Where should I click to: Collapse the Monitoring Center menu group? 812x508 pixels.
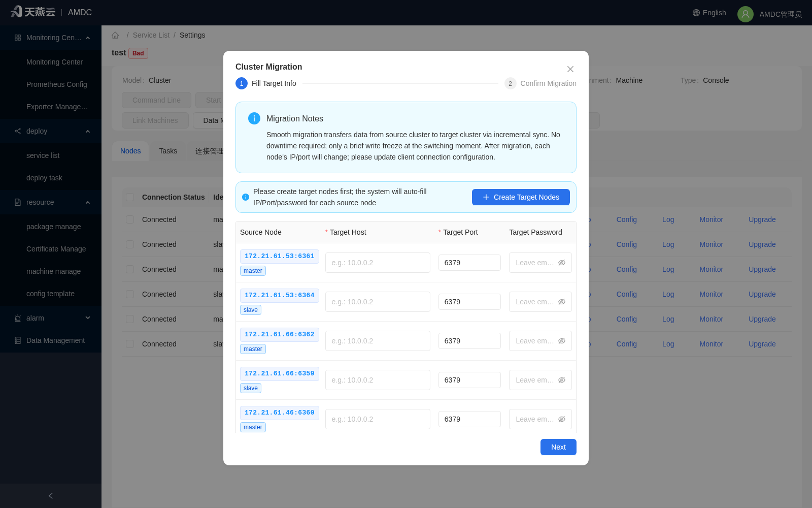(88, 38)
